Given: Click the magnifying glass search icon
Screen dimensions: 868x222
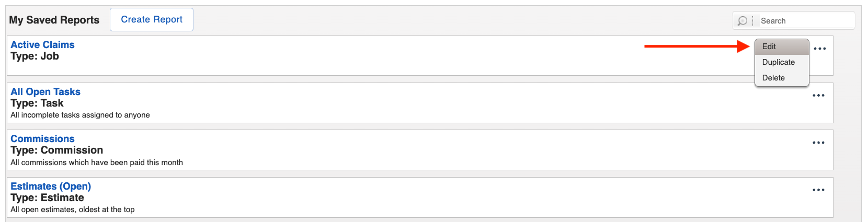Looking at the screenshot, I should tap(743, 21).
